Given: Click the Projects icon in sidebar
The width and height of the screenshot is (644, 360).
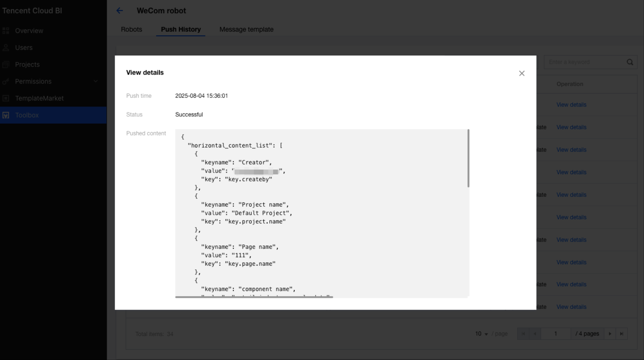Looking at the screenshot, I should pos(6,64).
